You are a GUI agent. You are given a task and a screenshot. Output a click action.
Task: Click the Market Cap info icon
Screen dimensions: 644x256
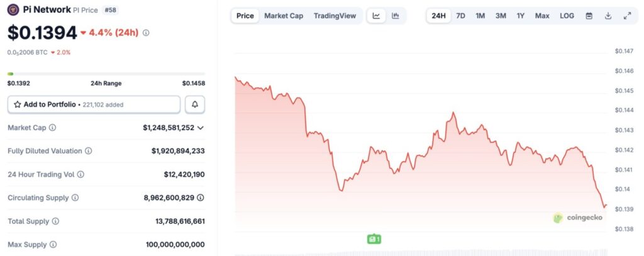pyautogui.click(x=52, y=128)
